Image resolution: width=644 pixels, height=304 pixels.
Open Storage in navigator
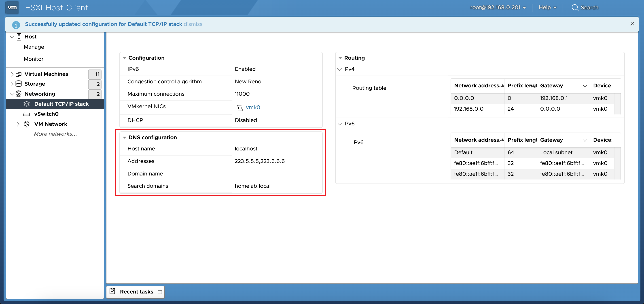click(x=35, y=84)
